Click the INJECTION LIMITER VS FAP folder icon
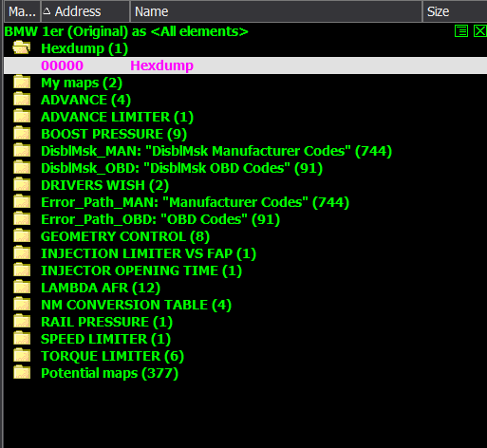 click(x=22, y=252)
